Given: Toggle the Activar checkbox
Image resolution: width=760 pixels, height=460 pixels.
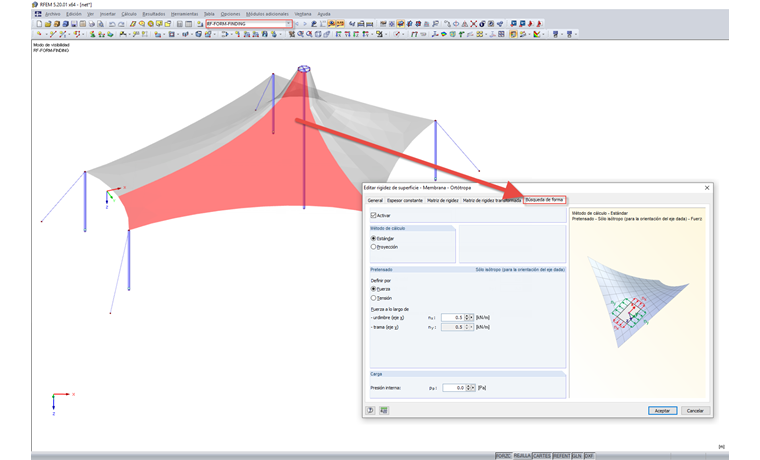Looking at the screenshot, I should pos(373,215).
